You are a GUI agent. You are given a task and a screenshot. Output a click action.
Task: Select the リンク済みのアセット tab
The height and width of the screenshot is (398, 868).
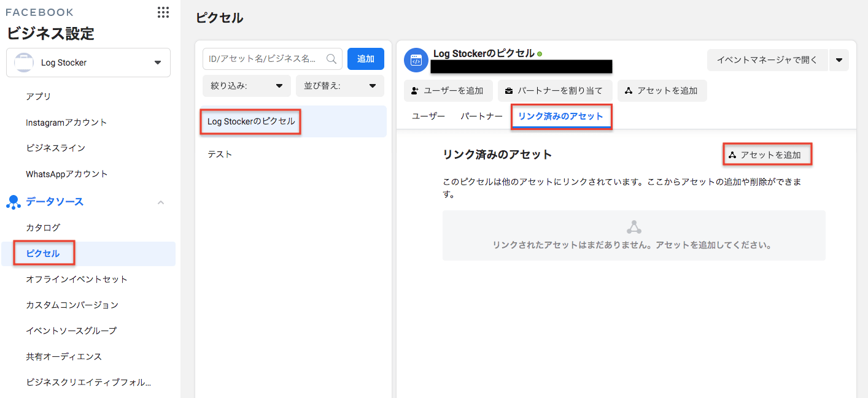coord(561,116)
